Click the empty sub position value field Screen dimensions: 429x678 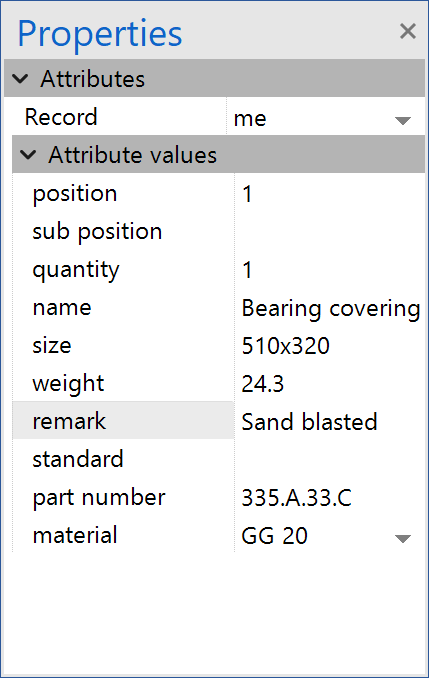[x=330, y=231]
